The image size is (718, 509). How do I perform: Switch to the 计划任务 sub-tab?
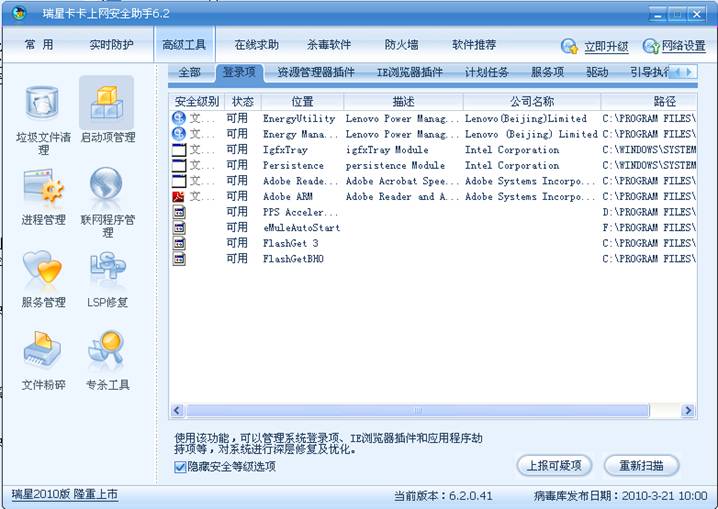pyautogui.click(x=487, y=72)
